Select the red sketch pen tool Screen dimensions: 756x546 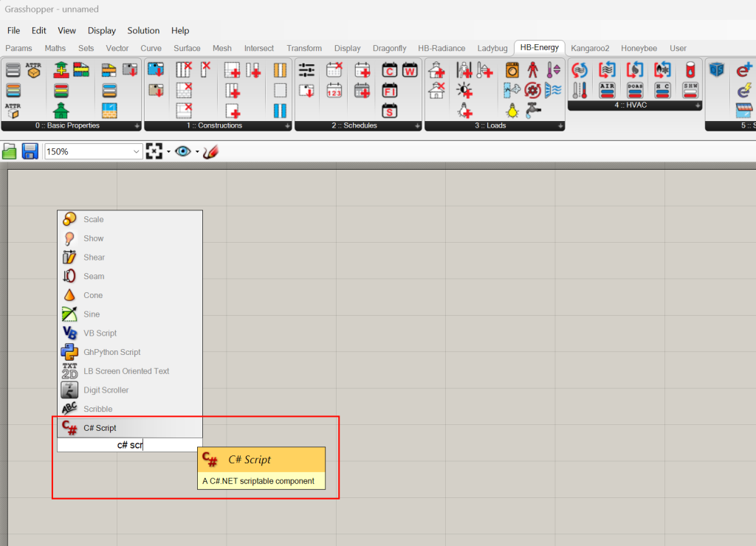click(210, 151)
